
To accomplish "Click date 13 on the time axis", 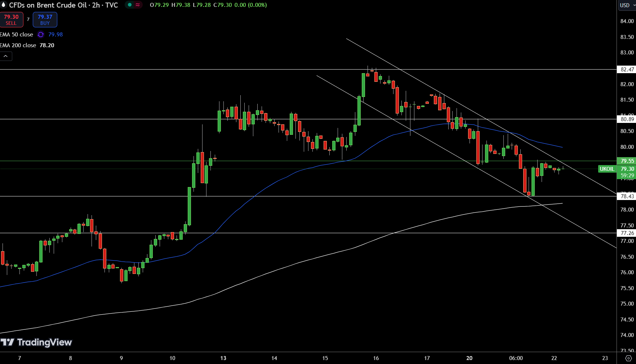I will 223,358.
